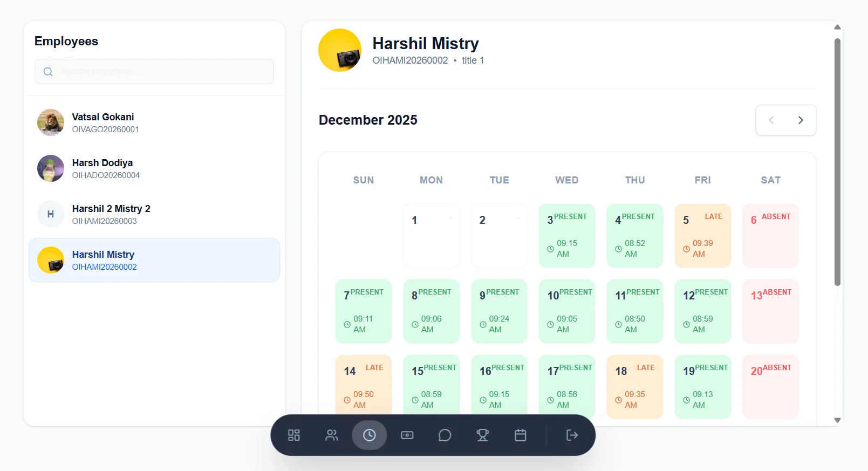This screenshot has width=868, height=471.
Task: Click the Employees panel title
Action: [66, 42]
